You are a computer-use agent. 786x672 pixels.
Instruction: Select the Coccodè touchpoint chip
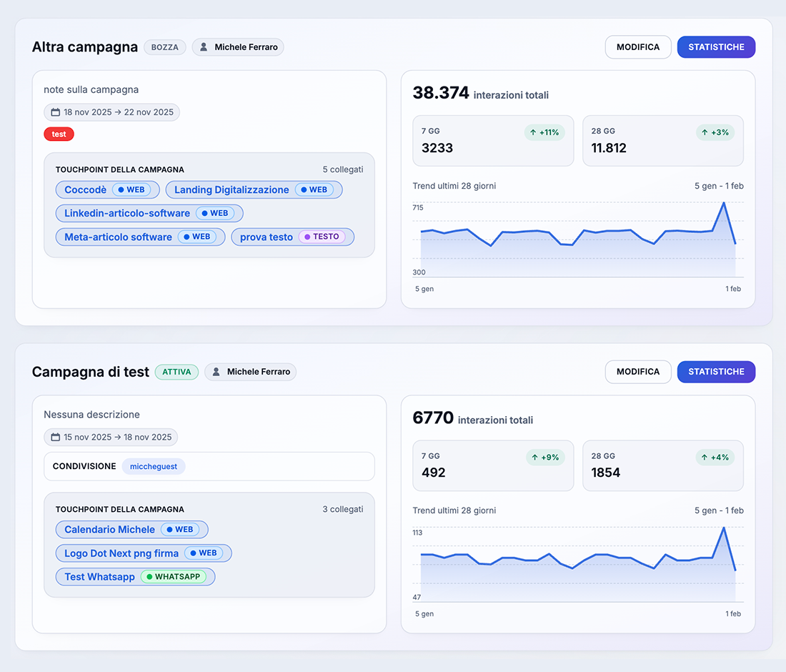pos(86,189)
